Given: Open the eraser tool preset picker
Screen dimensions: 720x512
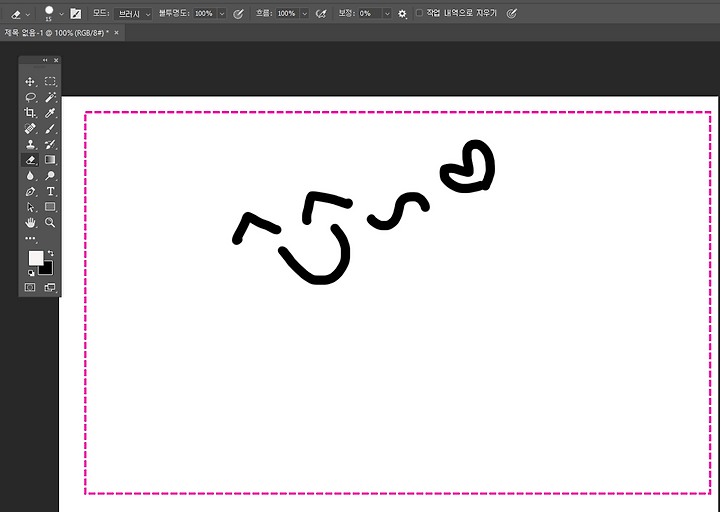Looking at the screenshot, I should click(x=21, y=14).
